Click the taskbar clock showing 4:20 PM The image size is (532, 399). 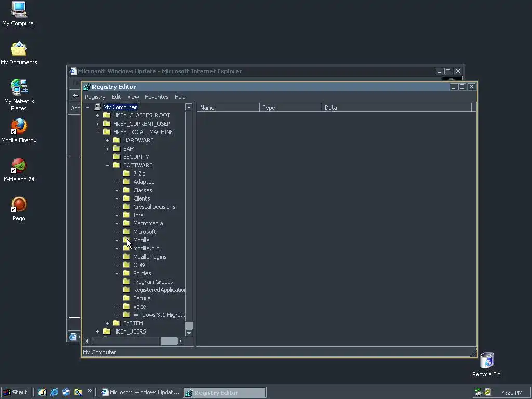[512, 393]
